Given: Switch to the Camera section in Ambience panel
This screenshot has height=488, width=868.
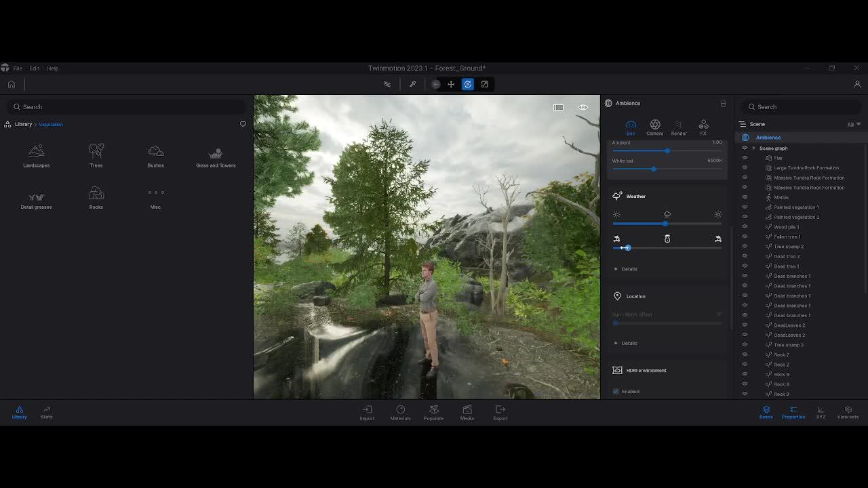Looking at the screenshot, I should 654,126.
